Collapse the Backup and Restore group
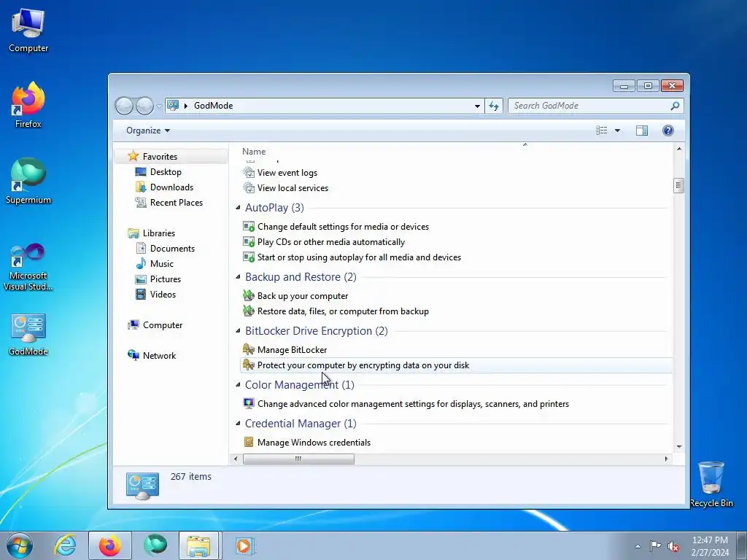747x560 pixels. [238, 276]
